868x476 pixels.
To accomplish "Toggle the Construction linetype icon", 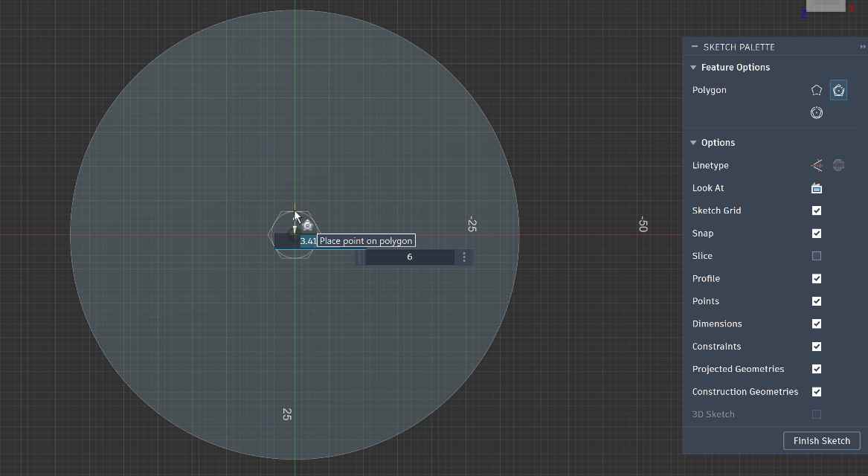I will (x=817, y=166).
